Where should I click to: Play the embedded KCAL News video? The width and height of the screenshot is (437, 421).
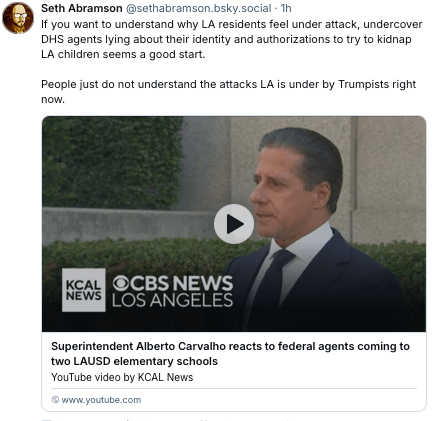(x=234, y=224)
